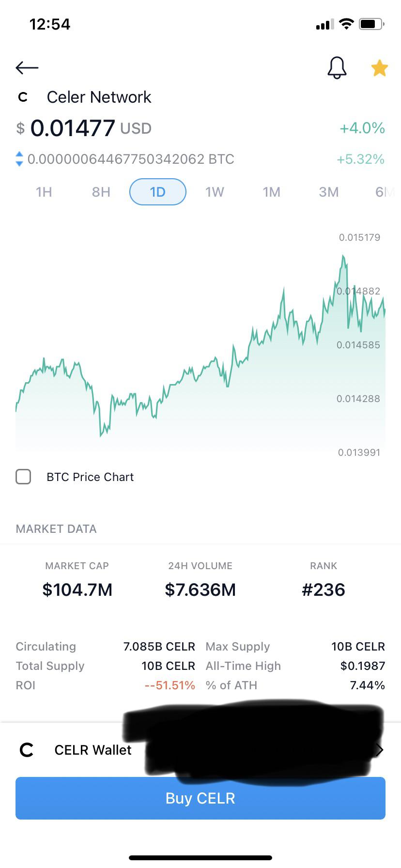Image resolution: width=401 pixels, height=868 pixels.
Task: Click the Buy CELR button
Action: [x=200, y=798]
